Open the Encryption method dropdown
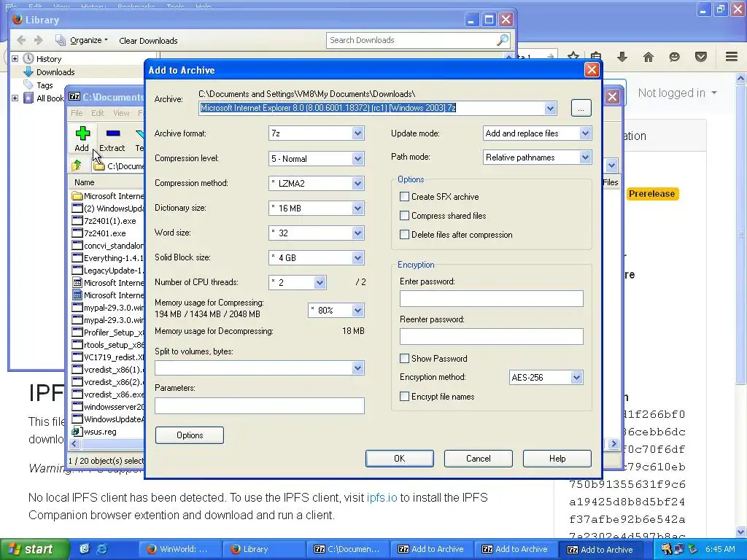Image resolution: width=747 pixels, height=560 pixels. pyautogui.click(x=576, y=378)
